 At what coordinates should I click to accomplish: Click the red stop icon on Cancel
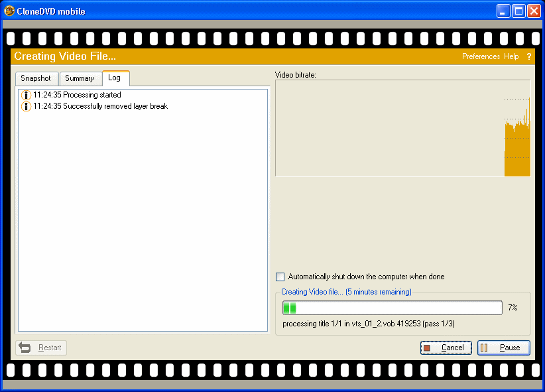(427, 348)
